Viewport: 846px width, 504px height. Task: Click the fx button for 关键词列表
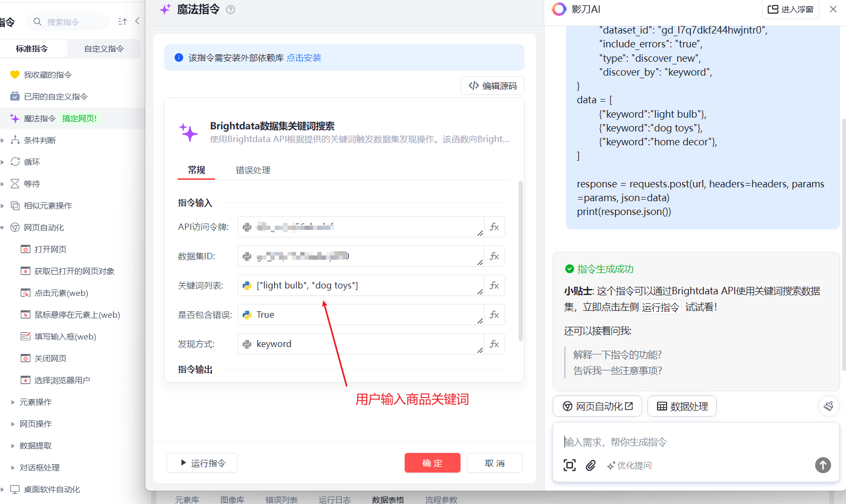click(494, 285)
